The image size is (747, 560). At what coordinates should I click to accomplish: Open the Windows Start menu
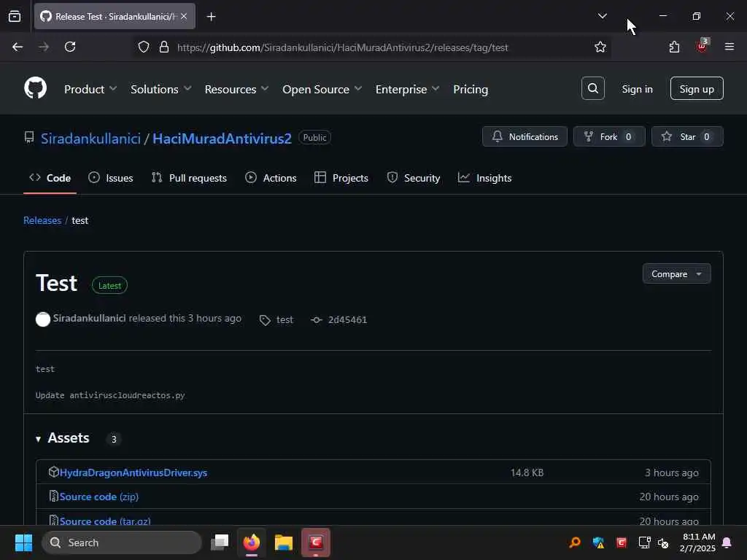coord(23,542)
